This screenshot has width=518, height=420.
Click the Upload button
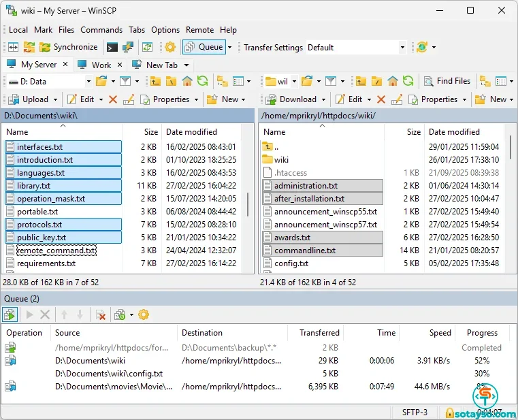tap(29, 99)
